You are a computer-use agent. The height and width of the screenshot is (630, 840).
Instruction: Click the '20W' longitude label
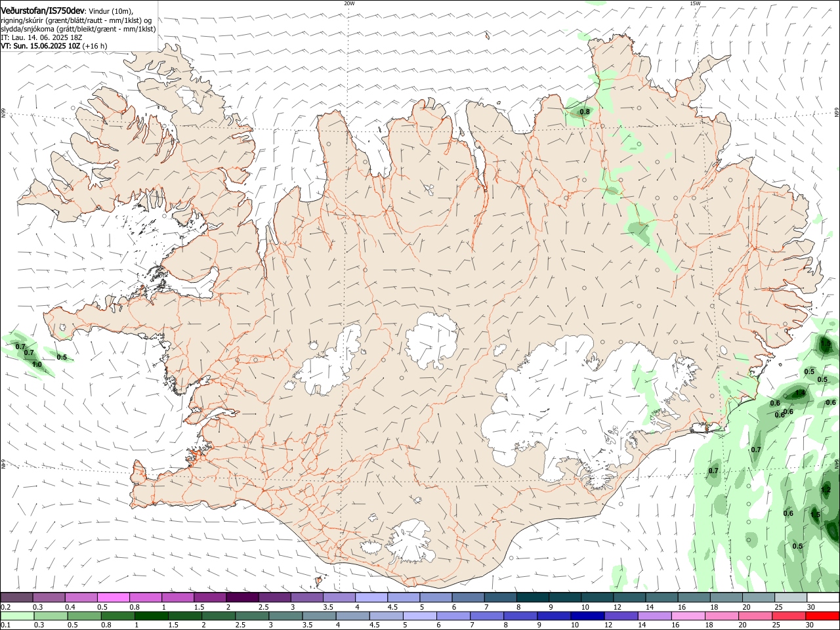[x=349, y=3]
